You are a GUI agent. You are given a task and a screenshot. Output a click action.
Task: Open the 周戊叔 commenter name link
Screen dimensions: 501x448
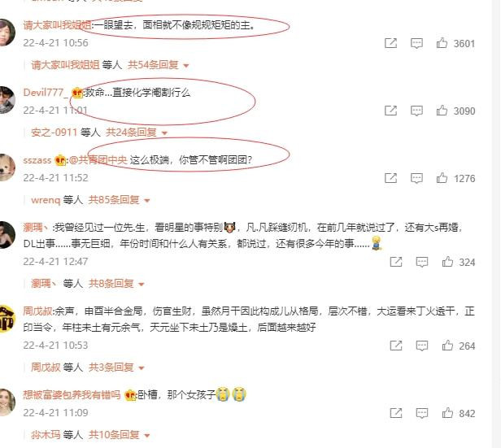coord(37,311)
